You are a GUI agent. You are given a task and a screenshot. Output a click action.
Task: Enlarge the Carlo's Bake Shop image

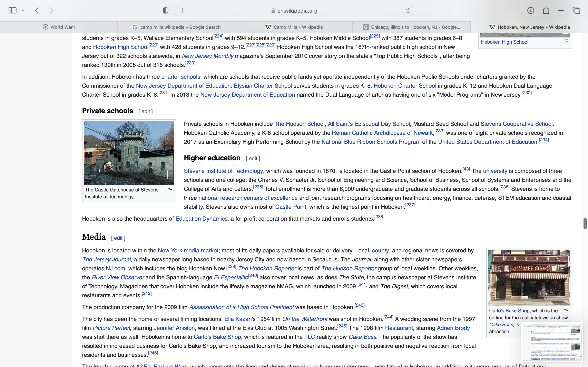tap(566, 310)
